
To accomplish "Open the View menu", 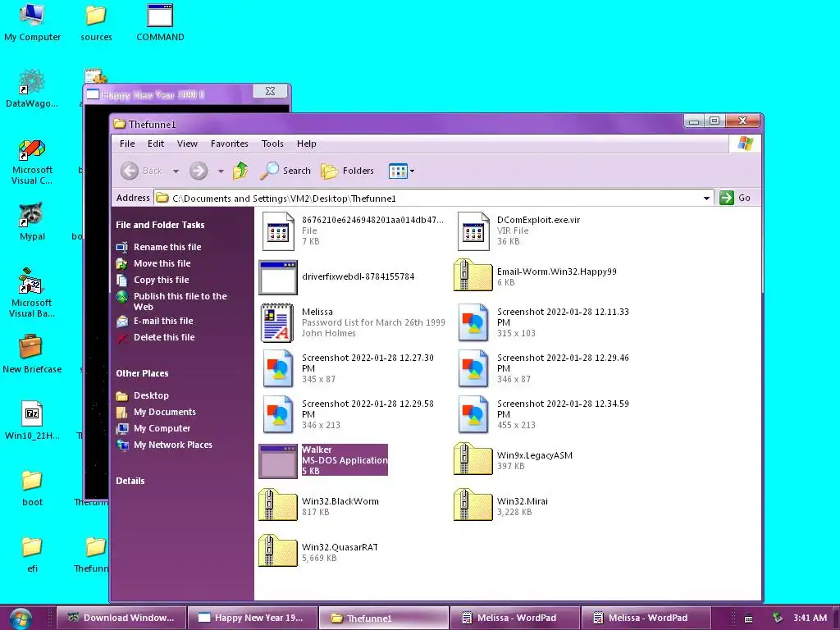I will [187, 144].
